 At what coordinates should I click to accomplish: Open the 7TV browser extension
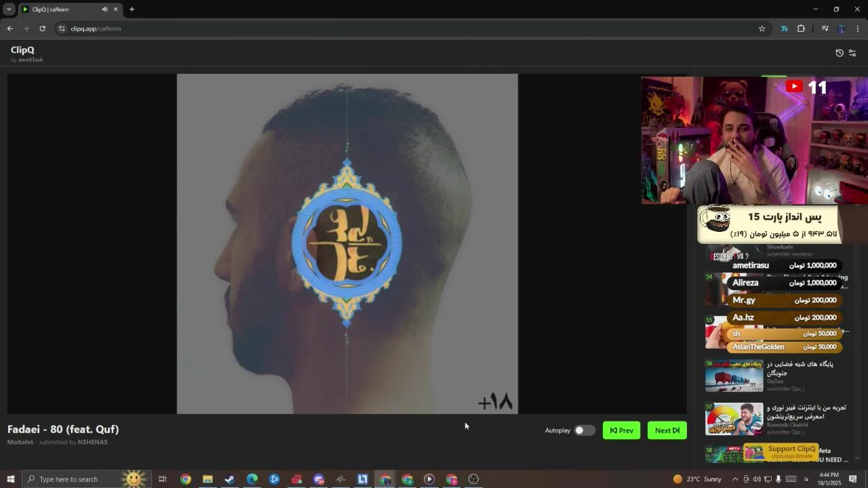tap(784, 28)
